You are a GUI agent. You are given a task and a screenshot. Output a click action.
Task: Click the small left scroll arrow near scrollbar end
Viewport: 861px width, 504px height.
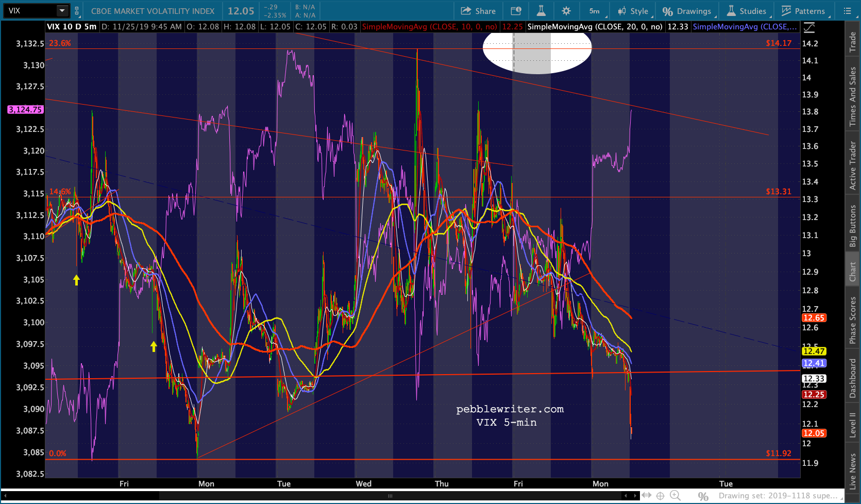click(626, 496)
